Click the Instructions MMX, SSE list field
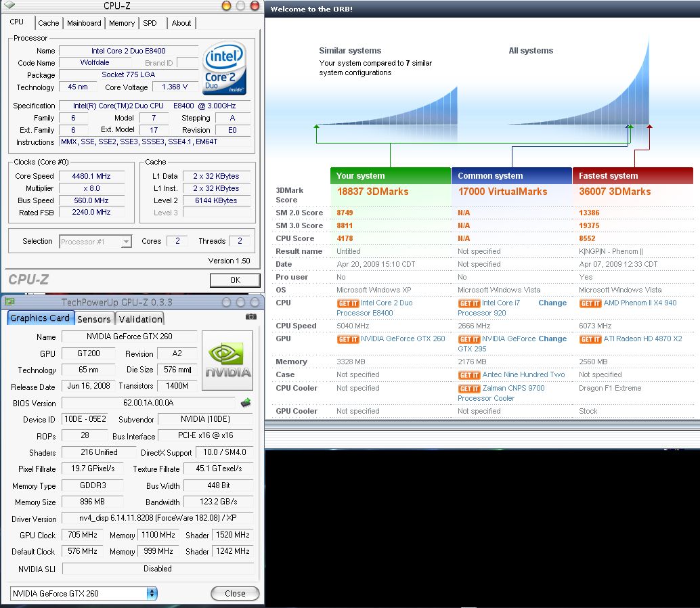 154,142
